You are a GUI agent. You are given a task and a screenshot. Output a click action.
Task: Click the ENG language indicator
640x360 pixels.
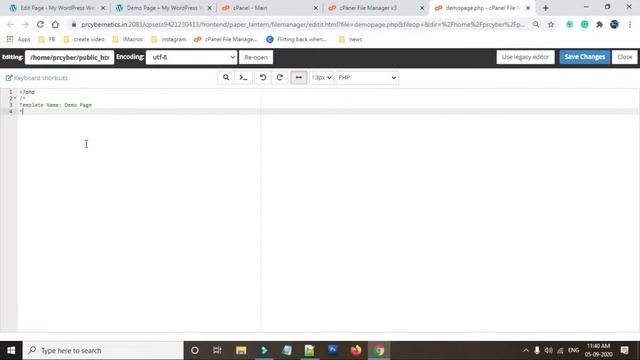pos(573,350)
